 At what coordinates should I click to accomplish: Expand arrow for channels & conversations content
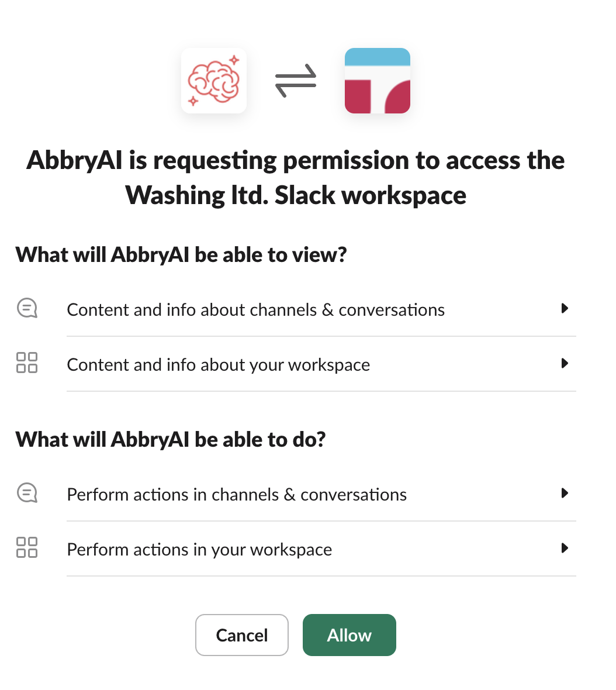565,308
